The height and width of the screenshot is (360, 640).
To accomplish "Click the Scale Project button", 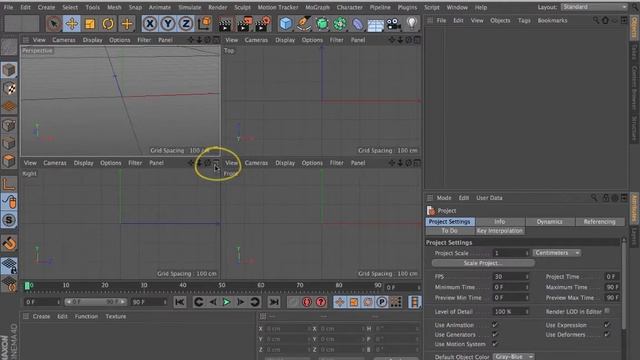I will (x=483, y=263).
